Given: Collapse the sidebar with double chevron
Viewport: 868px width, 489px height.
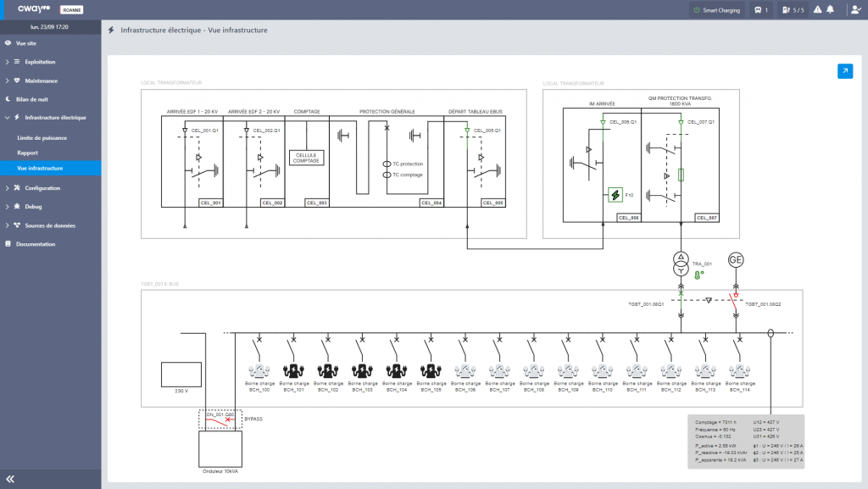Looking at the screenshot, I should 11,479.
